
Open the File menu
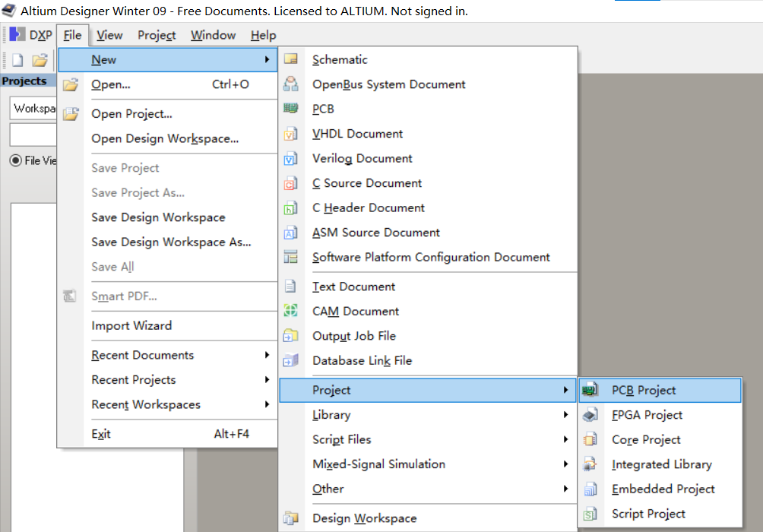pos(72,35)
